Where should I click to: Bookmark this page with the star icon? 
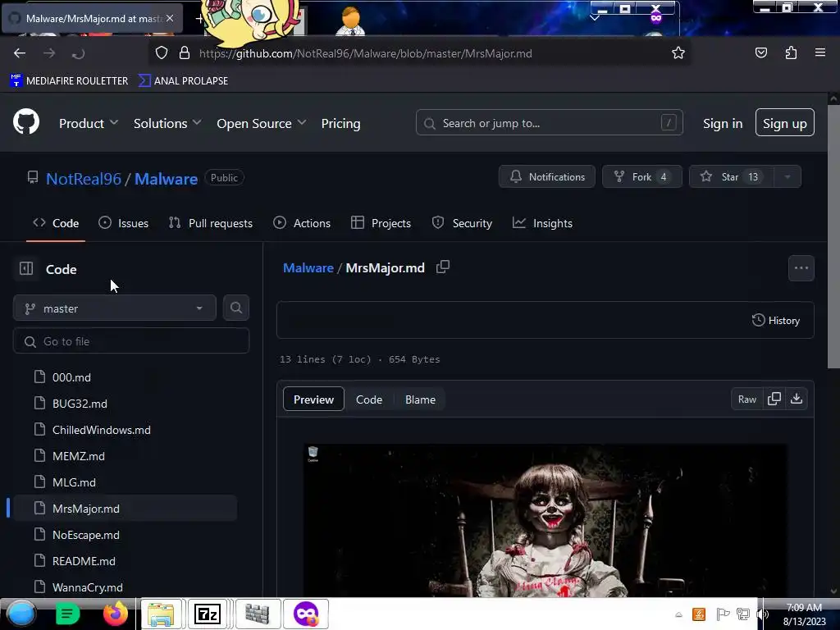(678, 53)
